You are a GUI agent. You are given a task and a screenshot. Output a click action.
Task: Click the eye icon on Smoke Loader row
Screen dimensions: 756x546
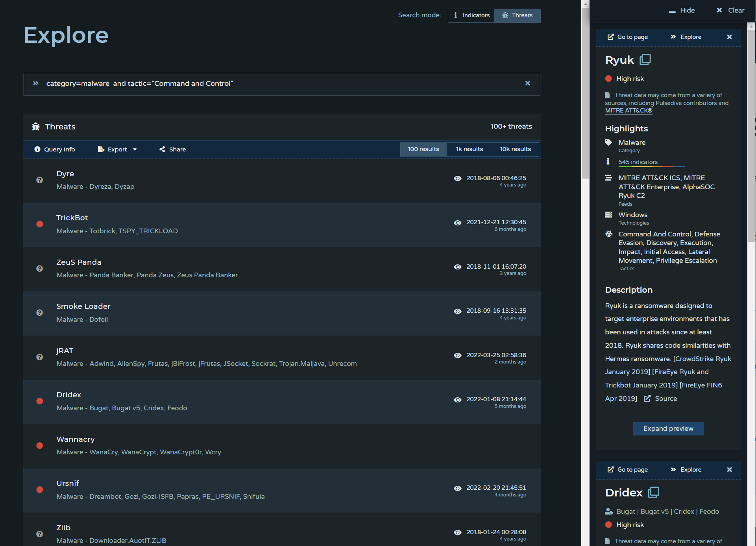pyautogui.click(x=457, y=311)
